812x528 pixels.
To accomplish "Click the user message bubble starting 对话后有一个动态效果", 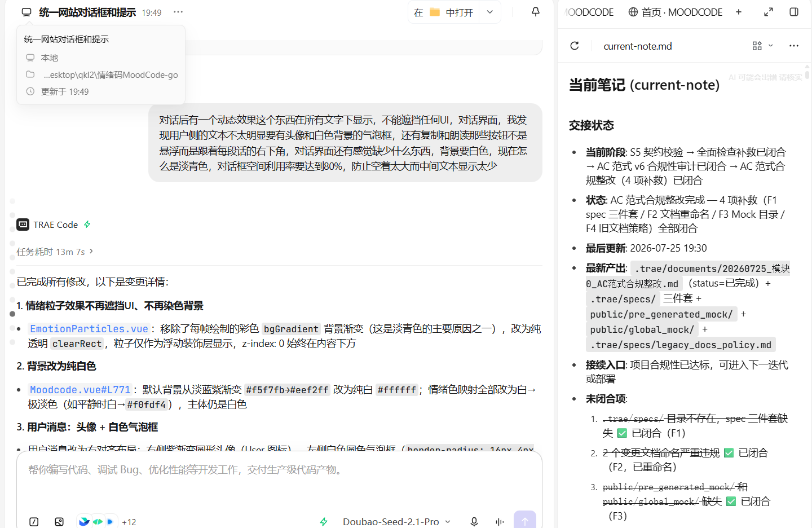I will [345, 143].
